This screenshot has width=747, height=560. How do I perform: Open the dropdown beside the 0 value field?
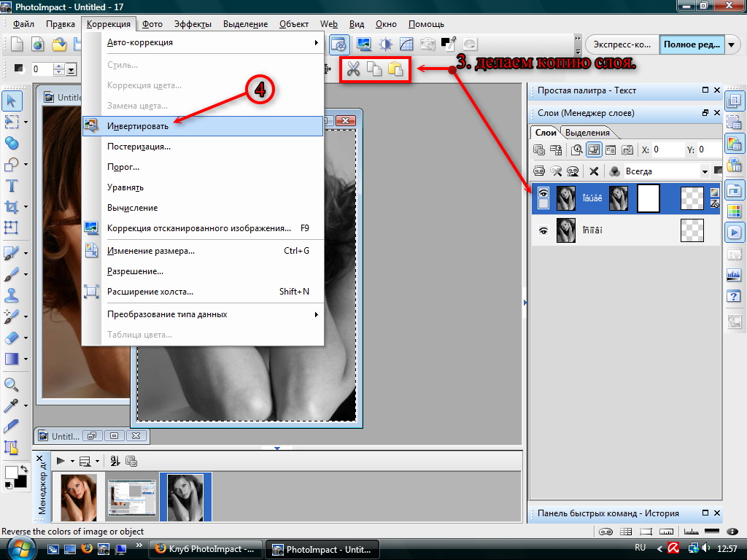(71, 69)
